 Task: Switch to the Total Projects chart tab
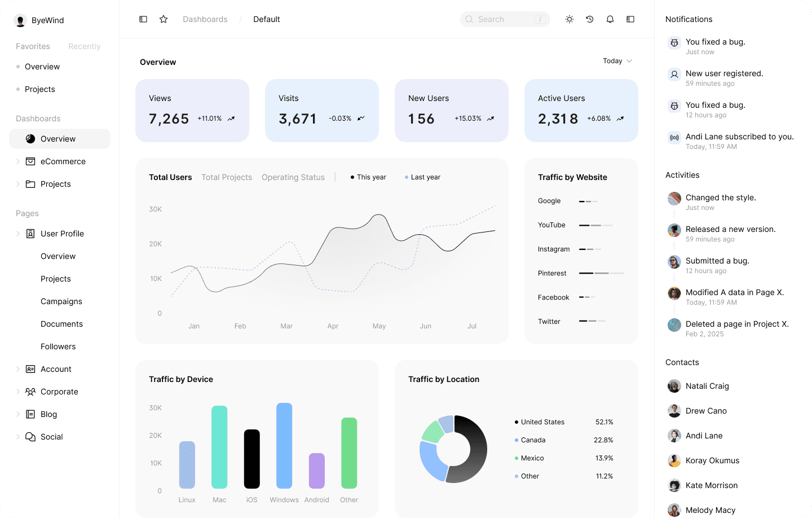coord(227,177)
